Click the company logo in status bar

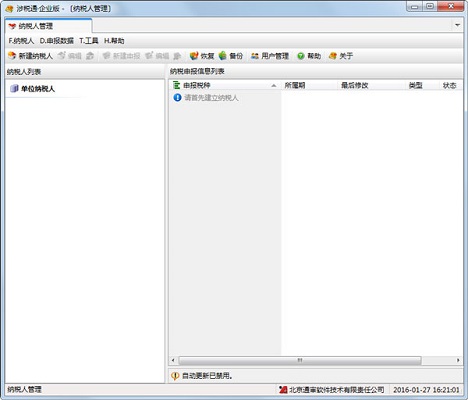283,389
